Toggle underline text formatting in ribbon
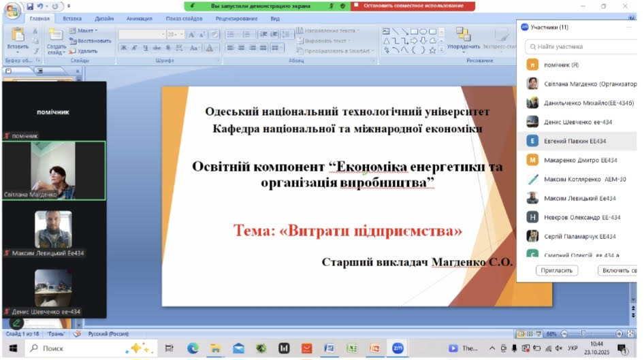This screenshot has height=360, width=644. click(x=146, y=48)
